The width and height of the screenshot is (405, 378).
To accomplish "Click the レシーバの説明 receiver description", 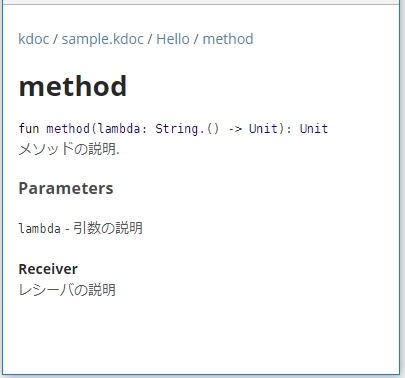I will click(67, 290).
